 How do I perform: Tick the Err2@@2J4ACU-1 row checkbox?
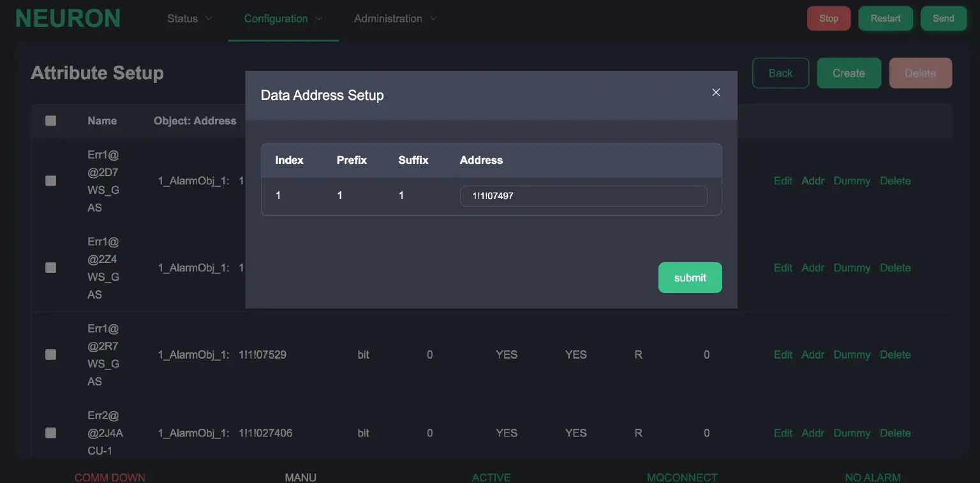point(51,433)
